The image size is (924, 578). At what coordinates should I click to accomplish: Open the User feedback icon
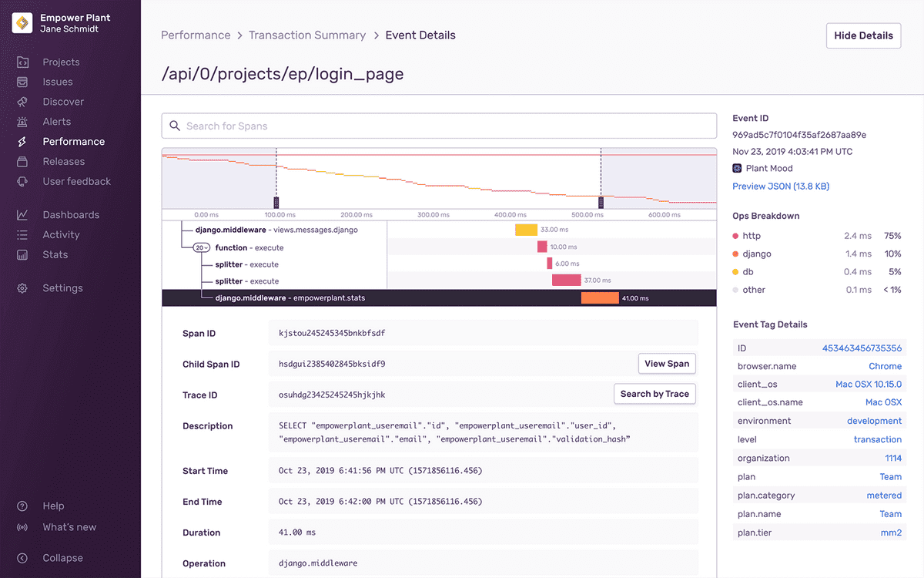pos(22,182)
